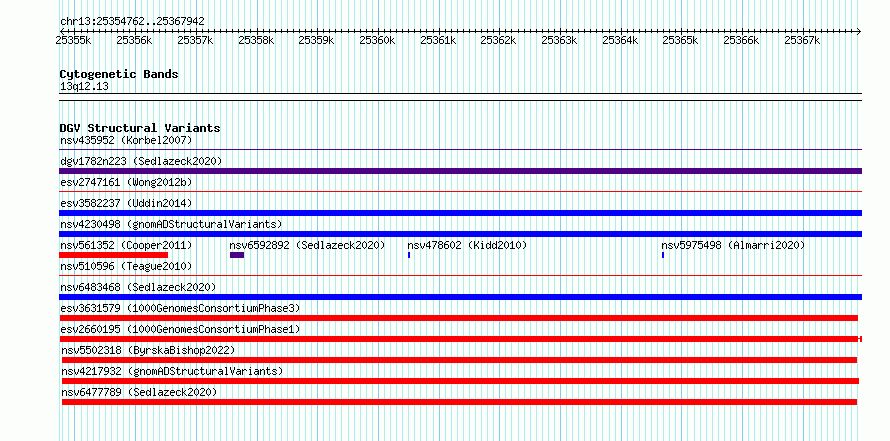Click the 25365k ruler tick label
The width and height of the screenshot is (890, 441).
click(x=681, y=40)
